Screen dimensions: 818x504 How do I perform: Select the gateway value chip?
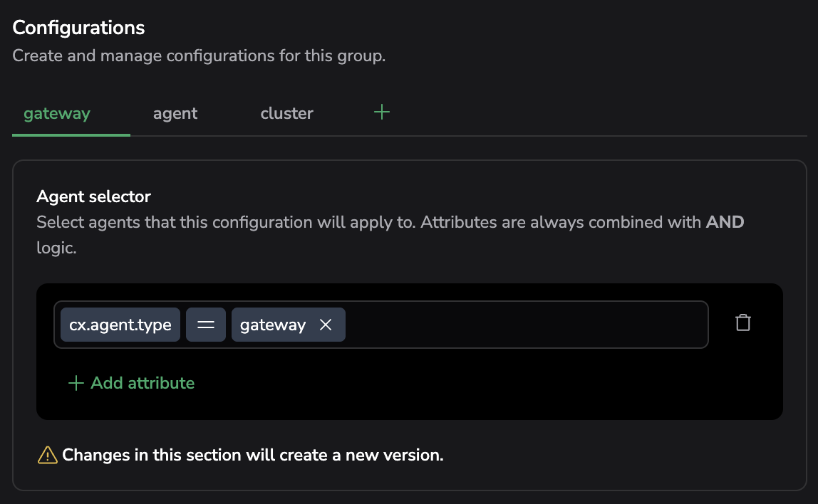[273, 325]
